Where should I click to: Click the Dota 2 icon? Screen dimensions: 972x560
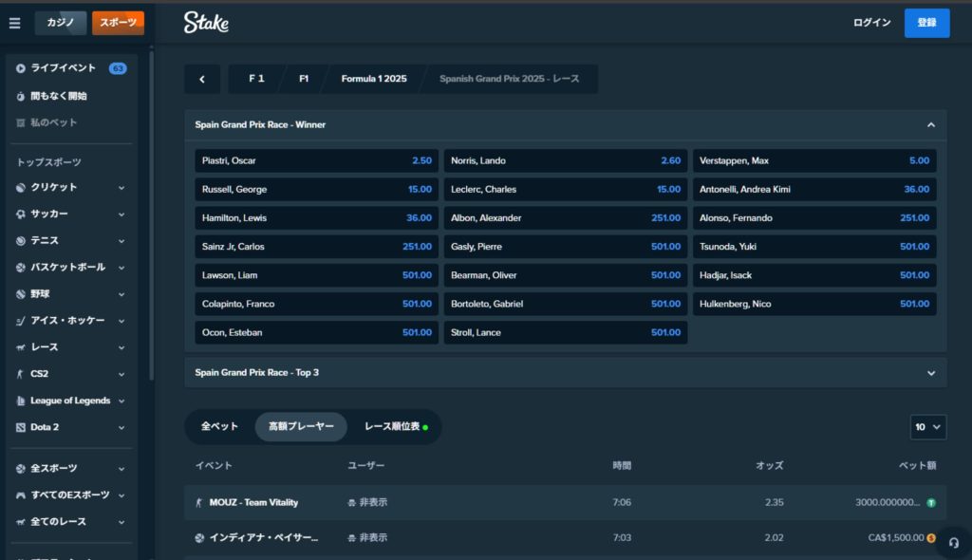pyautogui.click(x=21, y=427)
